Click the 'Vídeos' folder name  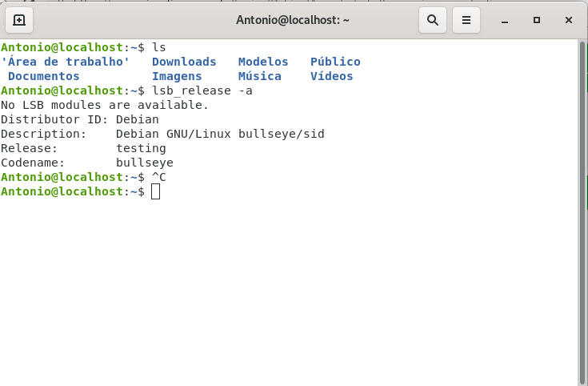[331, 76]
